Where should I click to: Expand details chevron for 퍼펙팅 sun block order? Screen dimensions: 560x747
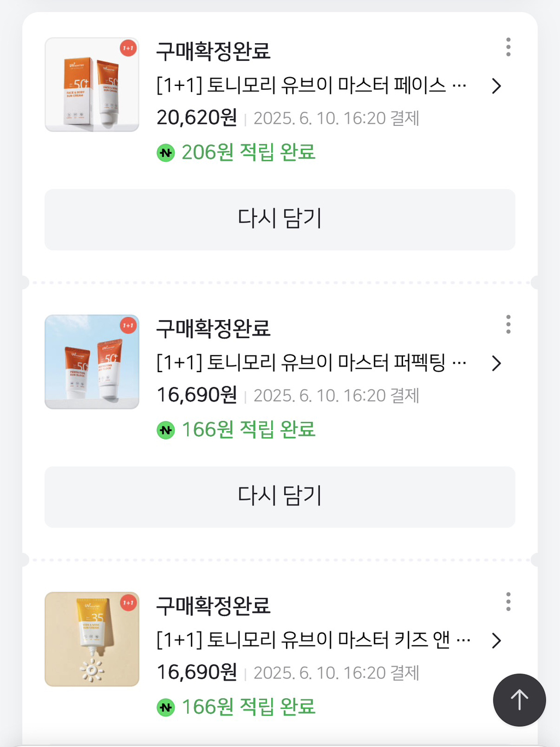[x=496, y=363]
